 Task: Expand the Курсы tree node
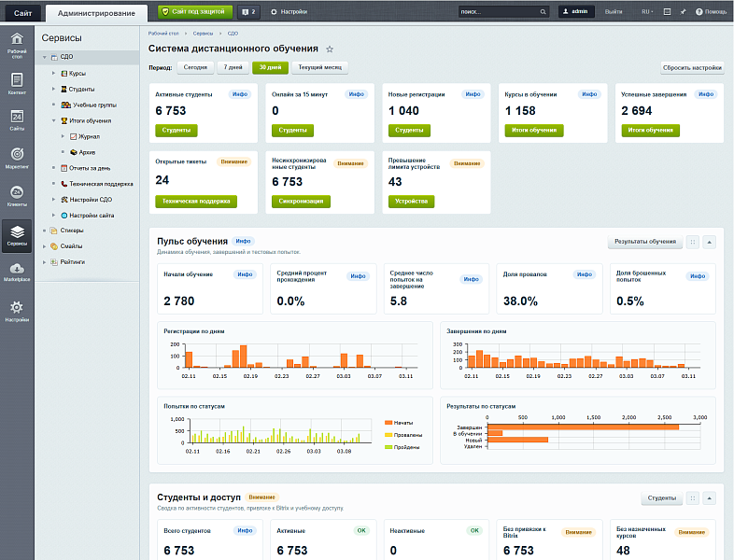click(x=54, y=73)
